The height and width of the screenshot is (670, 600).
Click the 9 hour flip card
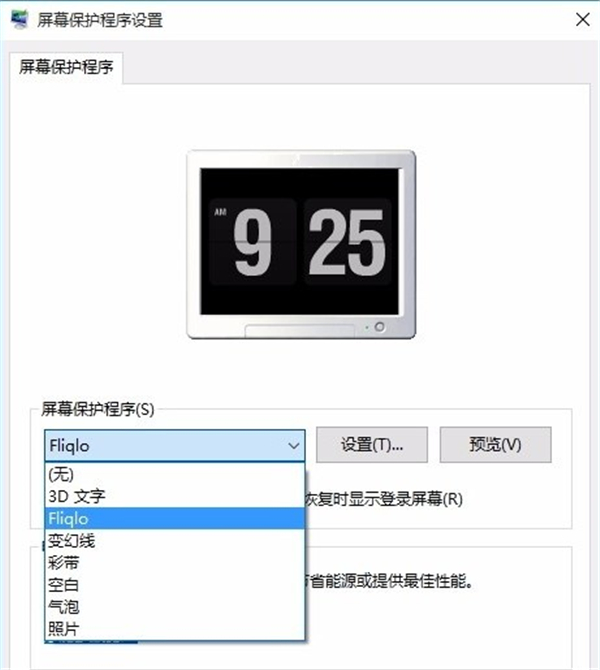point(253,242)
